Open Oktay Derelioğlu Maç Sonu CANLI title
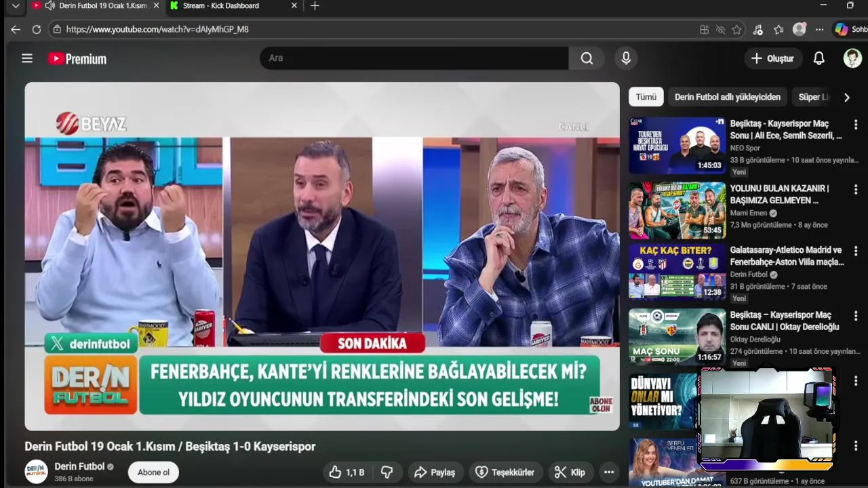This screenshot has width=868, height=488. [785, 321]
